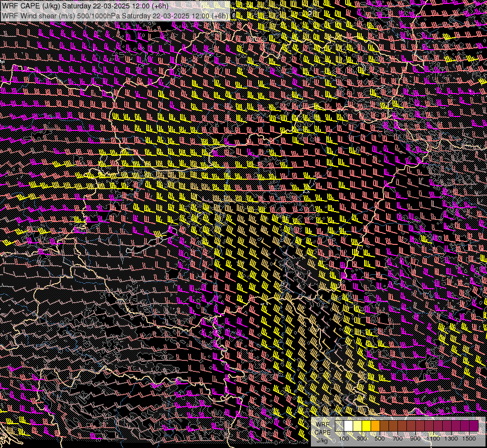Click the 100 legend value label
The width and height of the screenshot is (487, 448).
click(344, 439)
